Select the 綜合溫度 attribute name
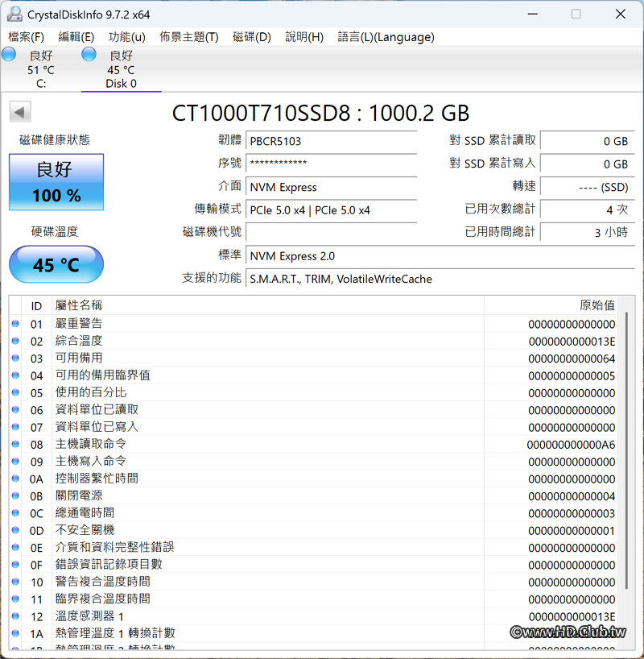Image resolution: width=644 pixels, height=659 pixels. point(79,341)
